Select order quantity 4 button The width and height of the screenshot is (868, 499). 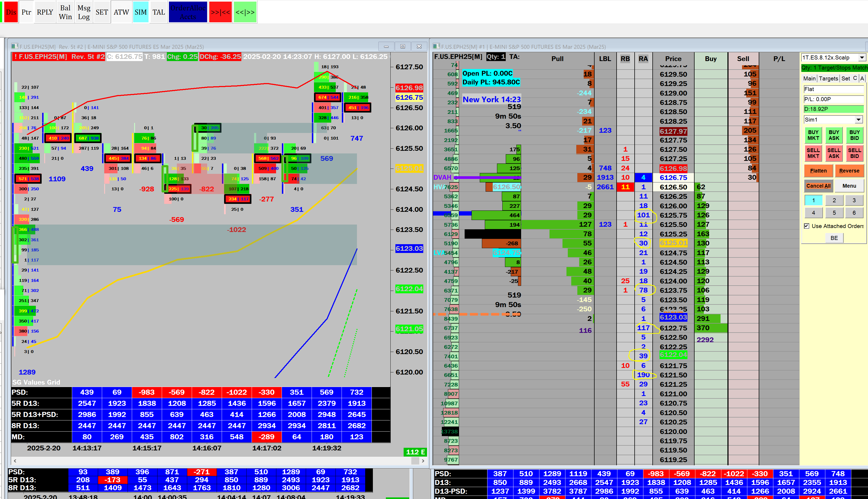click(x=814, y=213)
